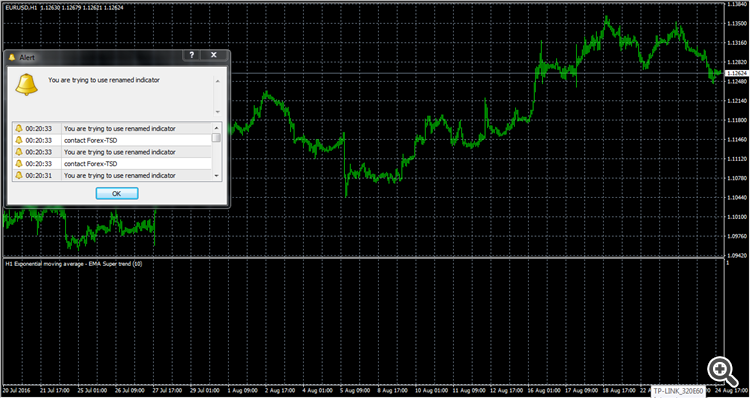This screenshot has height=398, width=750.
Task: Close the Alert dialog window
Action: [213, 55]
